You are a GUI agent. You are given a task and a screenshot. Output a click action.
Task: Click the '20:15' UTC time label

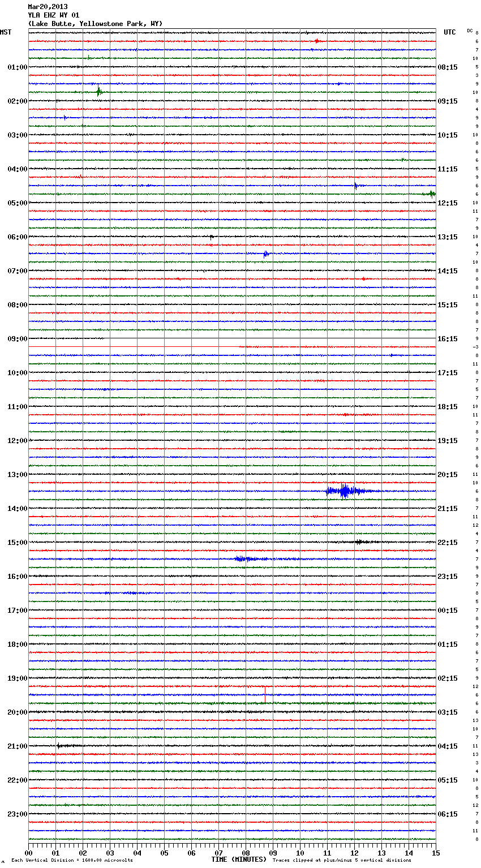click(448, 475)
